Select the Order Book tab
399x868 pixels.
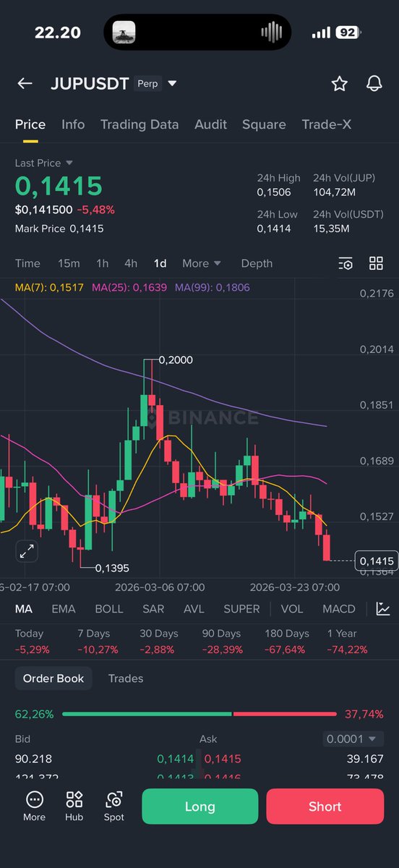click(53, 678)
